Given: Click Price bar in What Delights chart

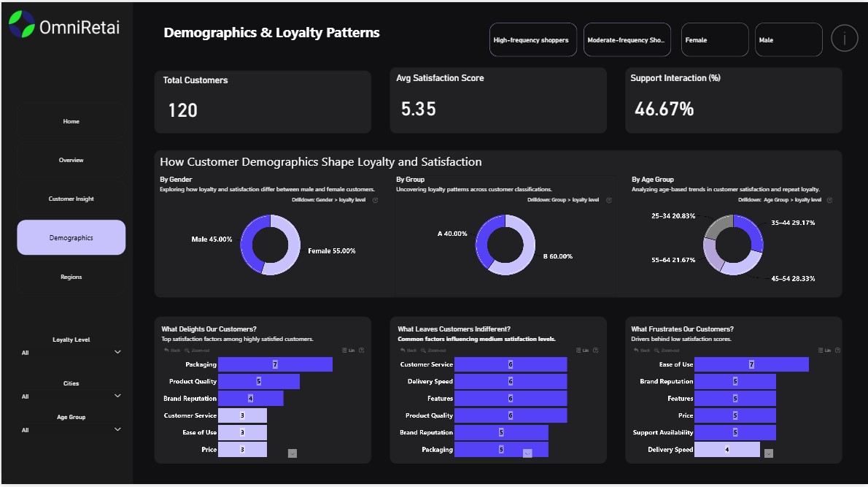Looking at the screenshot, I should pyautogui.click(x=242, y=449).
